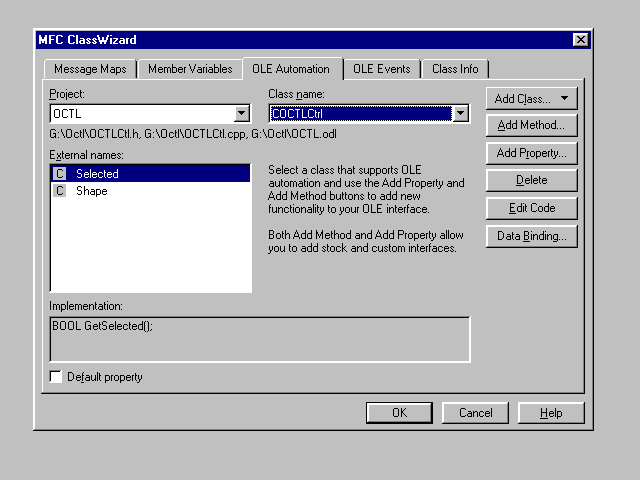
Task: Open Edit Code for the selected item
Action: 531,208
